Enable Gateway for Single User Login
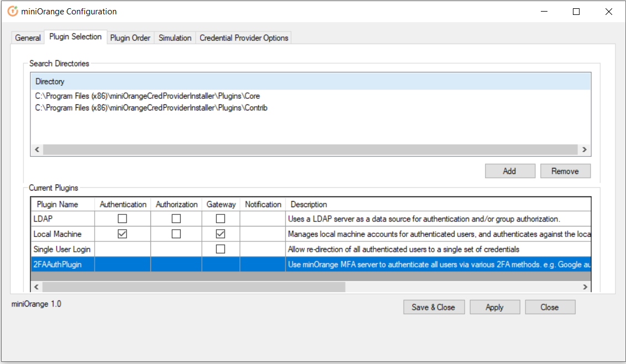The height and width of the screenshot is (364, 626). [x=221, y=249]
